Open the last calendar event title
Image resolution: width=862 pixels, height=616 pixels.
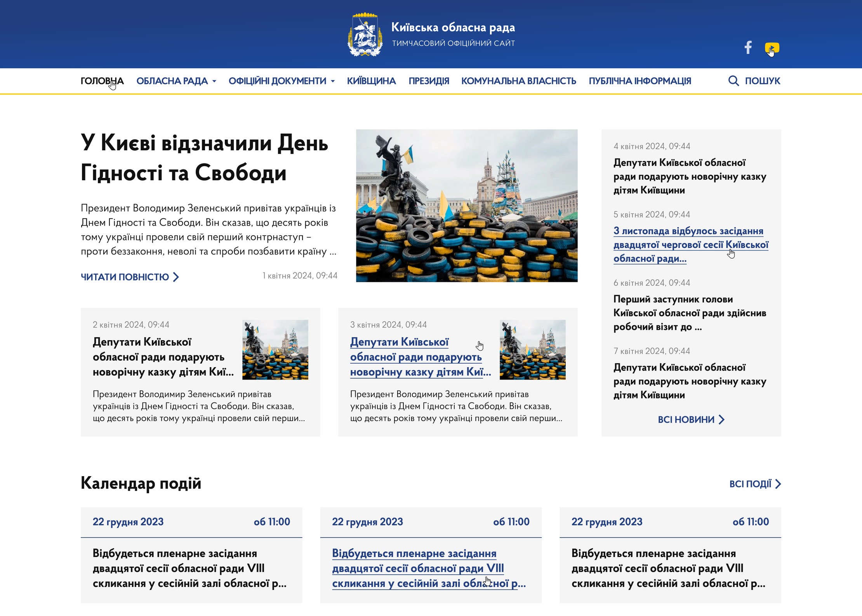[668, 568]
